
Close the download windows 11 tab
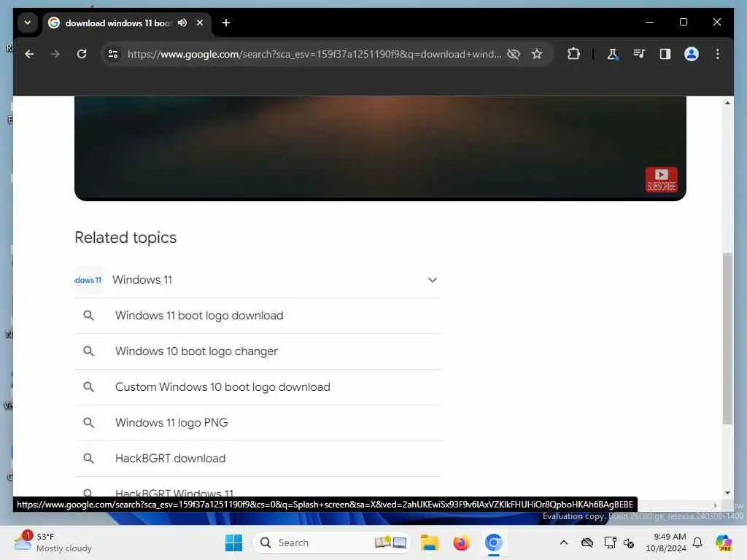tap(200, 23)
